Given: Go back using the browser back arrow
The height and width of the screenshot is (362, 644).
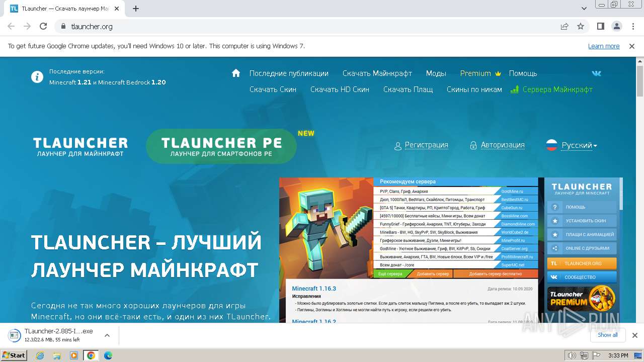Looking at the screenshot, I should pos(11,26).
